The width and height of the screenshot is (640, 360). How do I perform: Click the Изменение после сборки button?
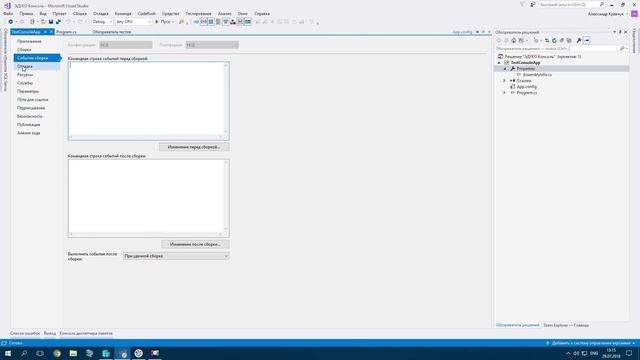point(195,244)
